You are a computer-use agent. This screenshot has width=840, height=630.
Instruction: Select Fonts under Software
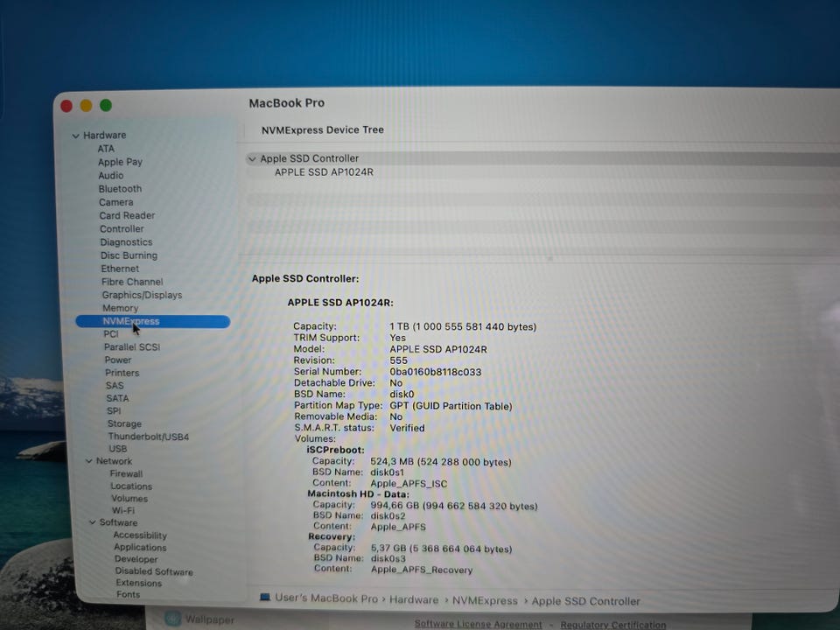point(128,595)
